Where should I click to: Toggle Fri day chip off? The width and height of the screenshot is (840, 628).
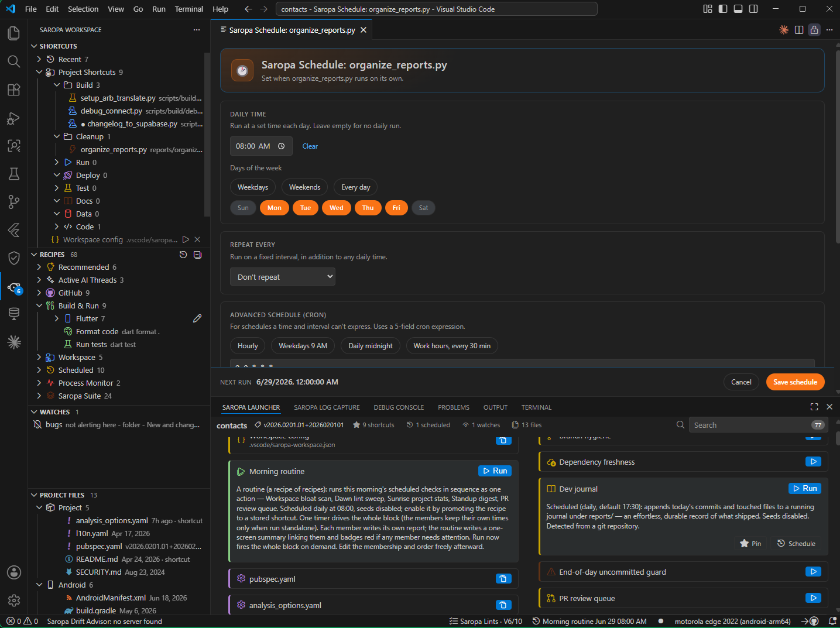point(396,208)
